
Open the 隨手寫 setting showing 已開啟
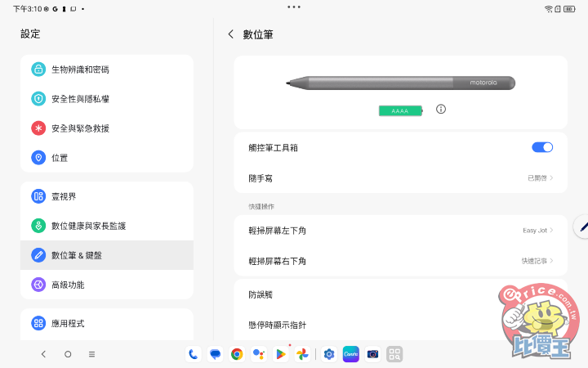tap(400, 178)
